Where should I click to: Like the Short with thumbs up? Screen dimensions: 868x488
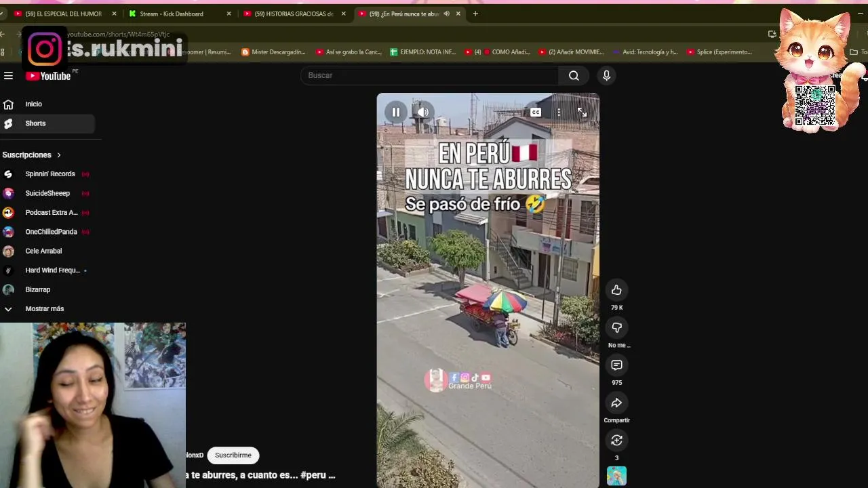click(x=616, y=290)
